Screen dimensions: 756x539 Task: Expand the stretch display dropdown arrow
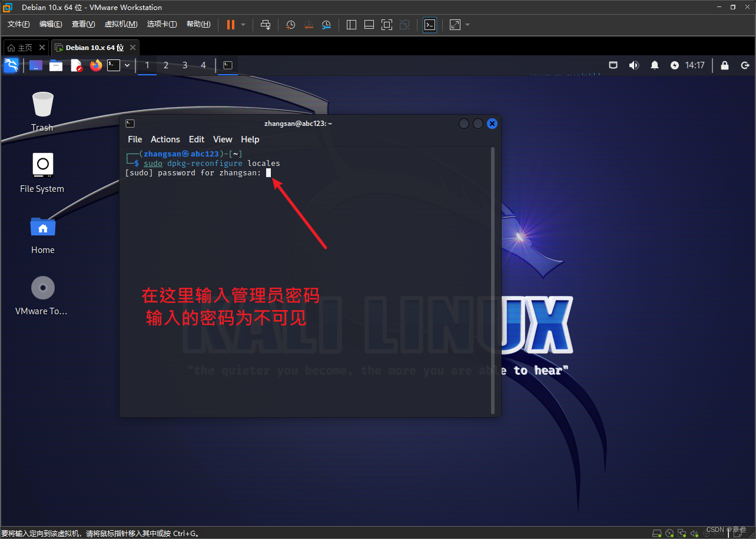(467, 25)
